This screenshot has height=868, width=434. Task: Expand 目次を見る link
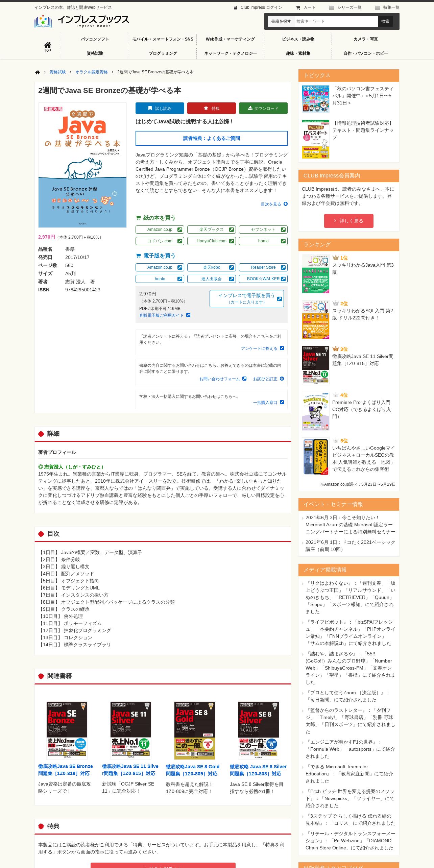tap(274, 204)
